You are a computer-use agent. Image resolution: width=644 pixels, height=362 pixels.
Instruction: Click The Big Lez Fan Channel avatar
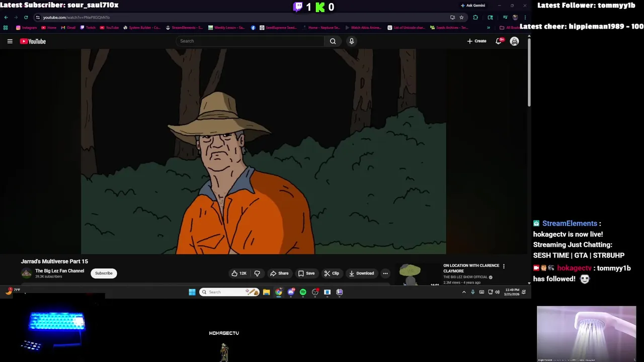coord(26,274)
